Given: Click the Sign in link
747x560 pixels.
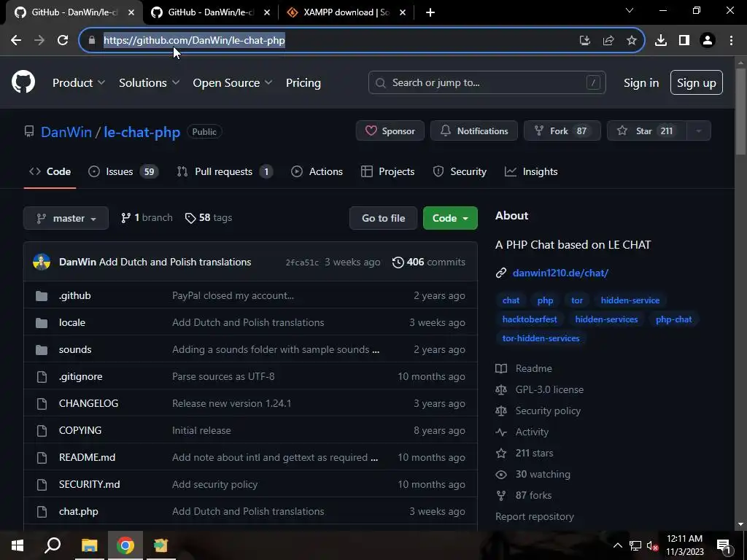Looking at the screenshot, I should click(641, 83).
